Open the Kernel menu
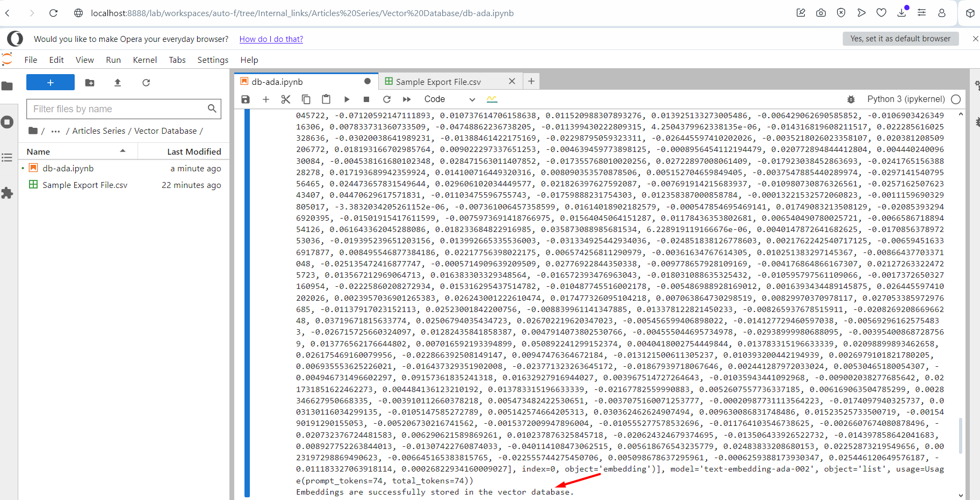Viewport: 980px width, 500px height. coord(145,60)
